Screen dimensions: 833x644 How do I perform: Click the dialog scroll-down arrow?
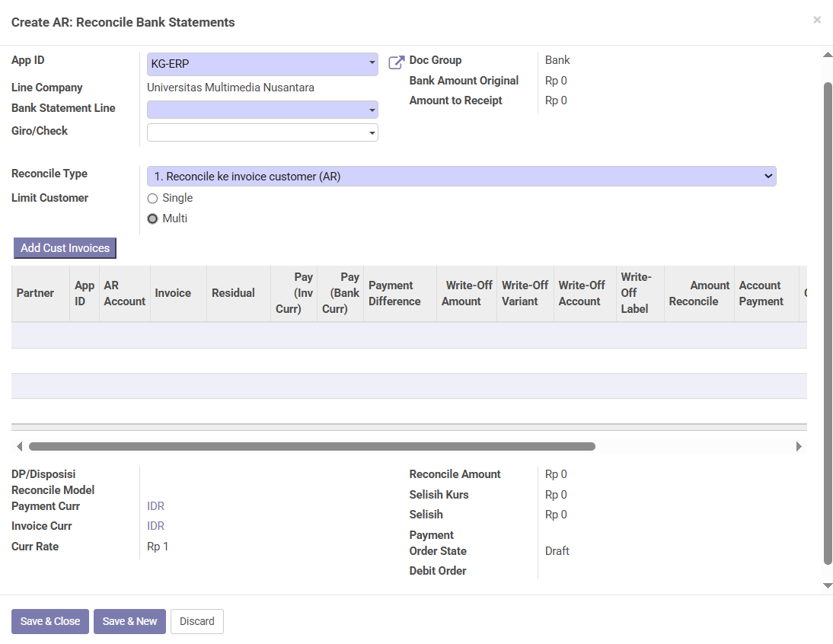[x=828, y=585]
